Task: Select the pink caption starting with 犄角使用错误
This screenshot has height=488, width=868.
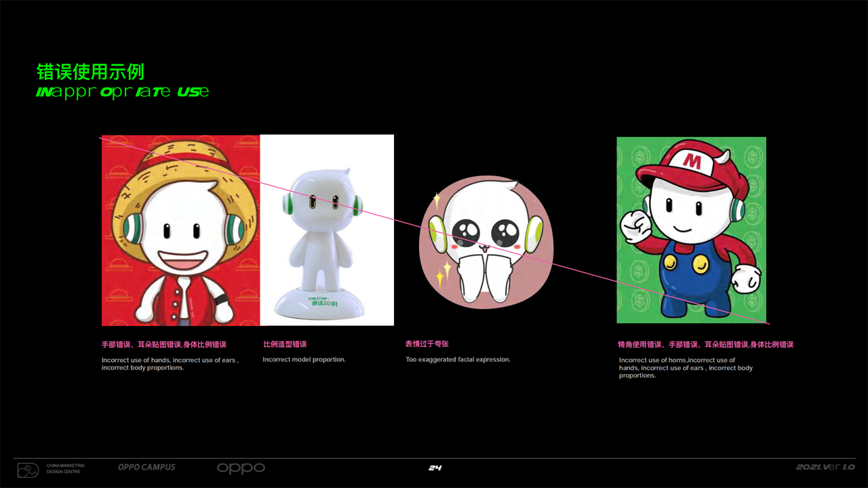Action: (705, 344)
